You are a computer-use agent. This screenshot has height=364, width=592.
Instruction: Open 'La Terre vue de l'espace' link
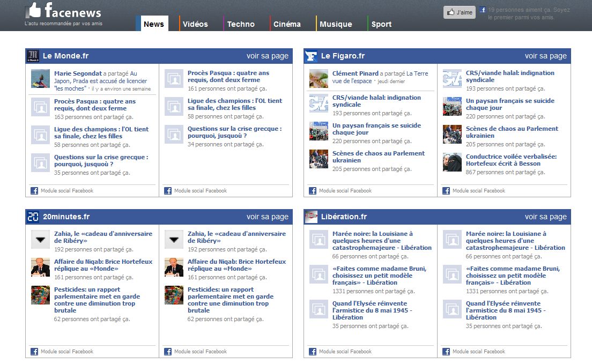click(x=380, y=77)
